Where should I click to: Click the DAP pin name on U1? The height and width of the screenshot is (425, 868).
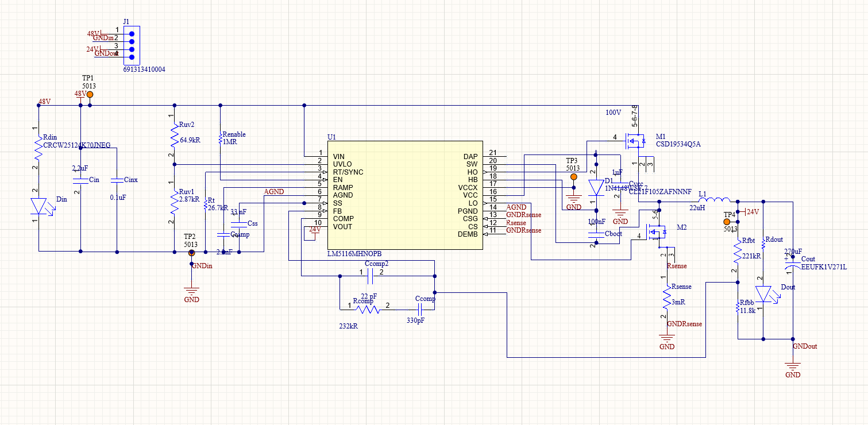(x=470, y=157)
